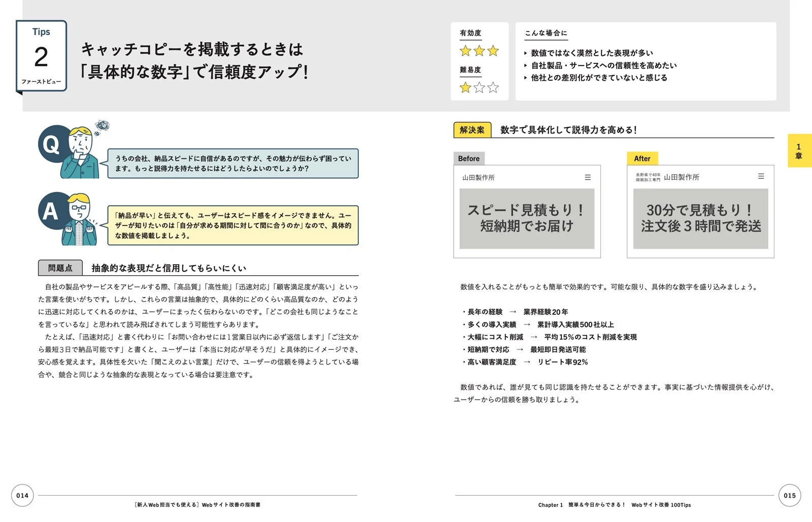The height and width of the screenshot is (522, 812).
Task: Expand the bullet 他社との差別化ができていないと感じる
Action: (x=599, y=78)
